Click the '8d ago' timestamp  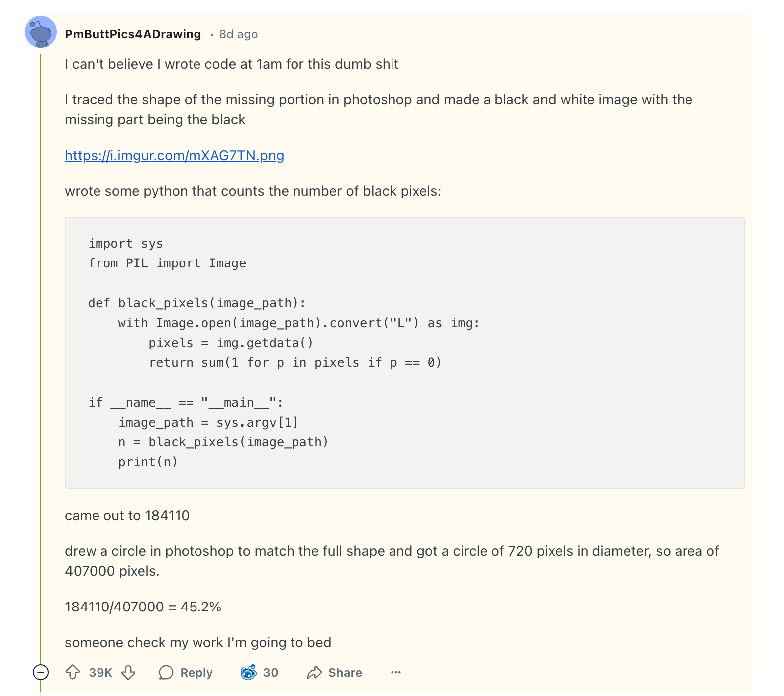coord(238,34)
